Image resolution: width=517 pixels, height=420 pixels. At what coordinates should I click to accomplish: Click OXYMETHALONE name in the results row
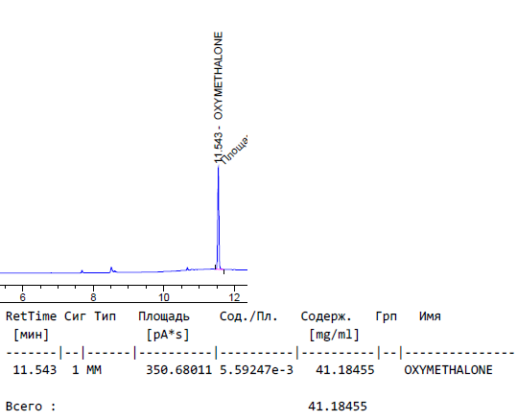(x=449, y=370)
